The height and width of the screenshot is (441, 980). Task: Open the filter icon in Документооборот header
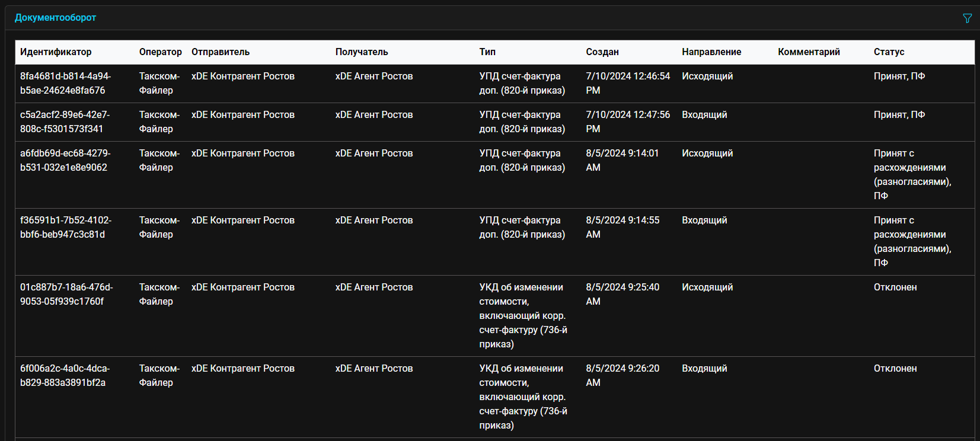pyautogui.click(x=968, y=18)
